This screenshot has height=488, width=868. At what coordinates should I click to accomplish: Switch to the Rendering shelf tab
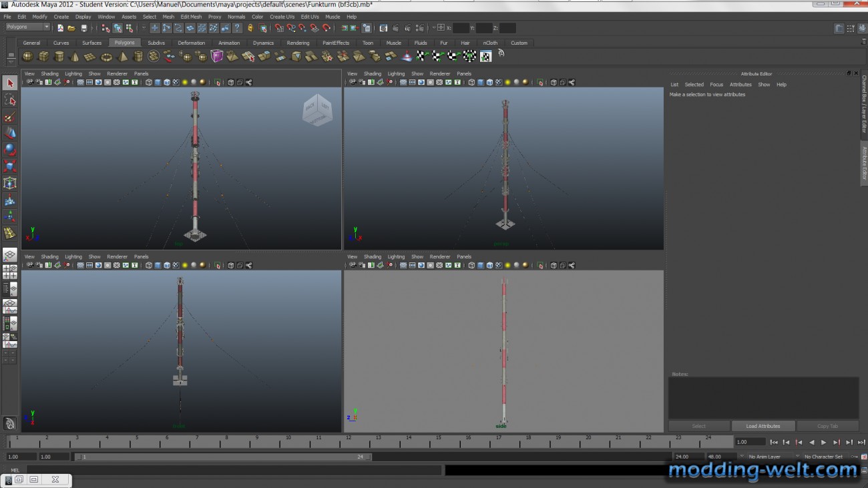(298, 43)
